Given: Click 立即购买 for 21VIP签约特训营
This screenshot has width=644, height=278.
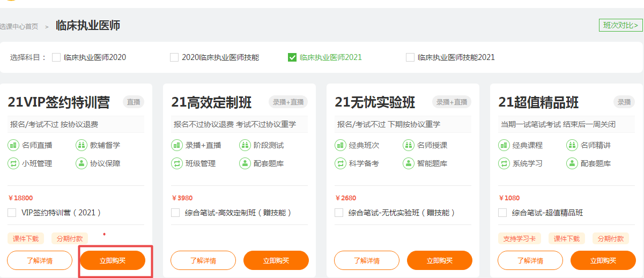Looking at the screenshot, I should 113,260.
